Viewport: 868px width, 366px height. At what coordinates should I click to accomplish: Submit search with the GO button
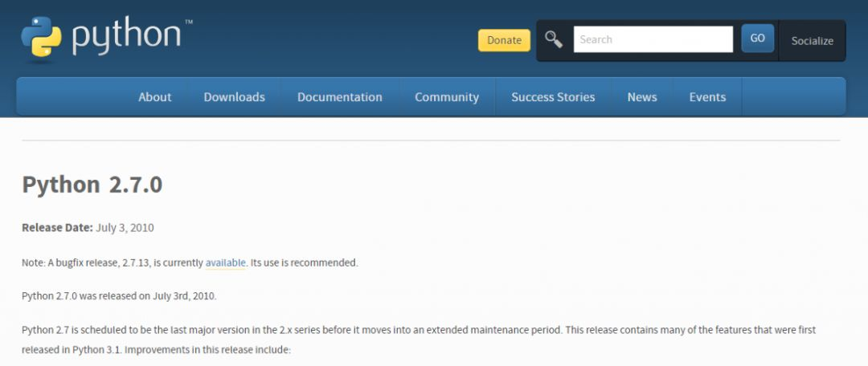tap(757, 39)
